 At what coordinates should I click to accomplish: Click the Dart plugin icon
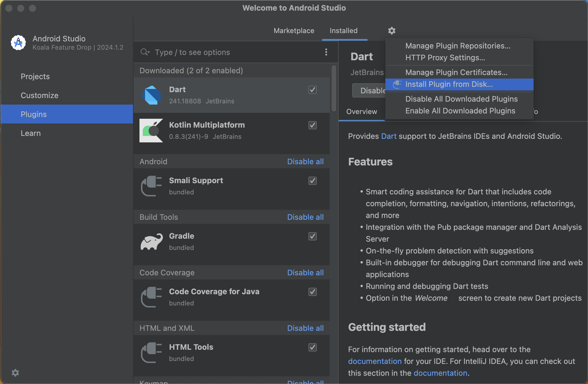click(151, 95)
